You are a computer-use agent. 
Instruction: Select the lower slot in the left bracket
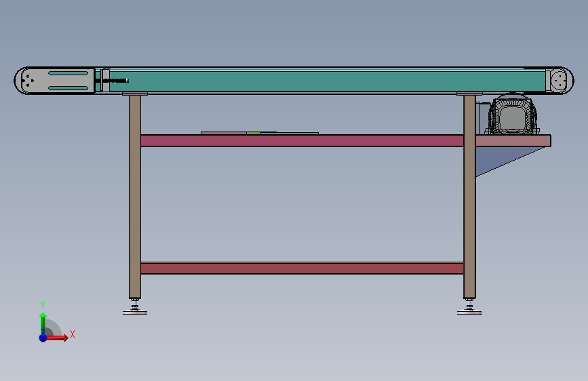pyautogui.click(x=68, y=88)
